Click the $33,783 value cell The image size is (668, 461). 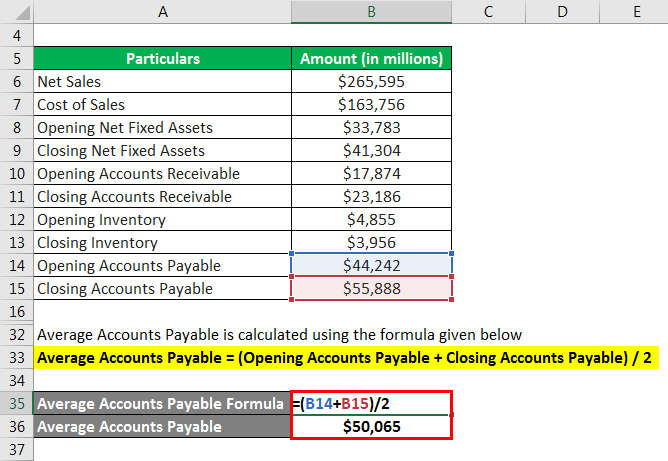371,127
